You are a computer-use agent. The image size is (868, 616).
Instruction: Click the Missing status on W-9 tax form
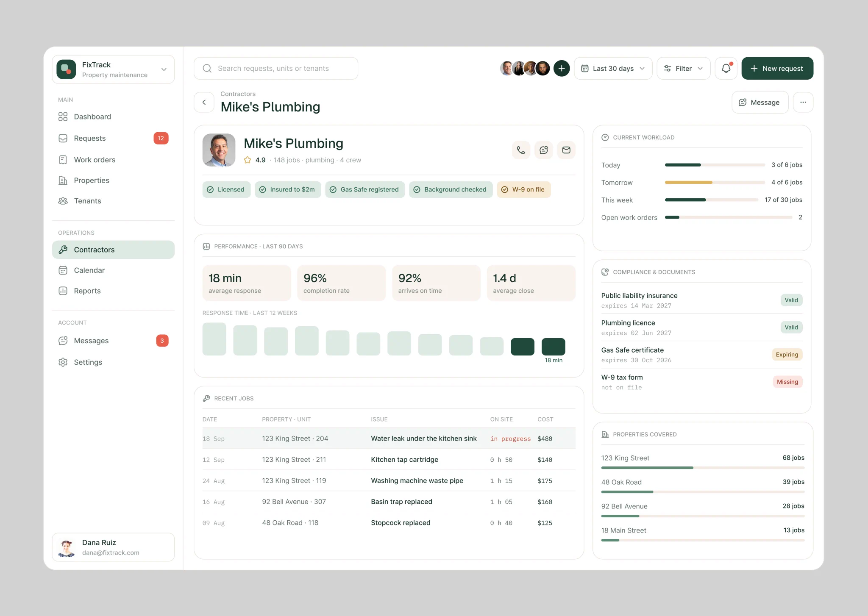click(x=787, y=382)
